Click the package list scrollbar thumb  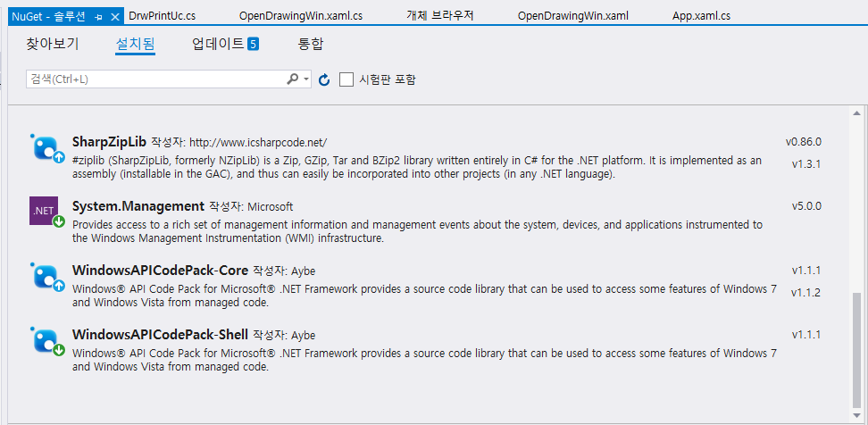click(857, 350)
